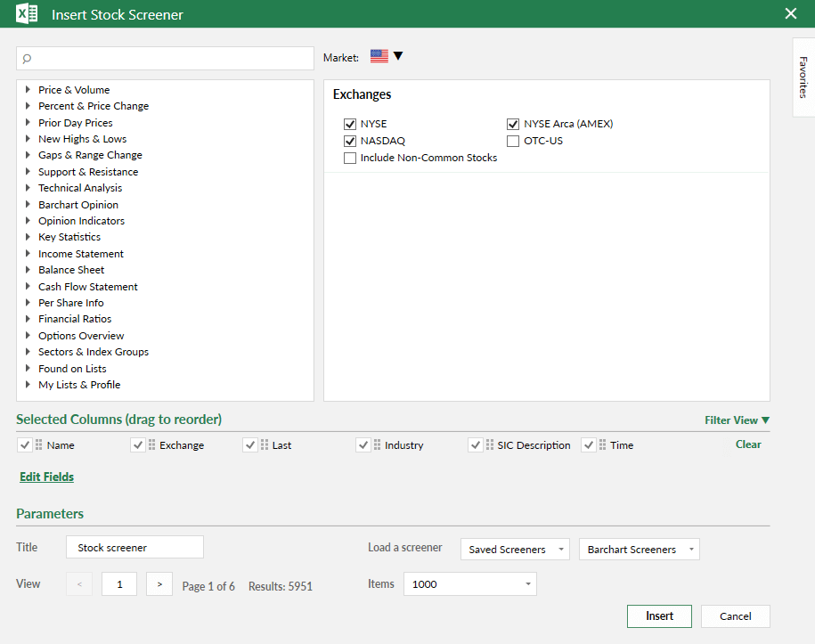This screenshot has height=644, width=815.
Task: Click the Edit Fields link
Action: [46, 477]
